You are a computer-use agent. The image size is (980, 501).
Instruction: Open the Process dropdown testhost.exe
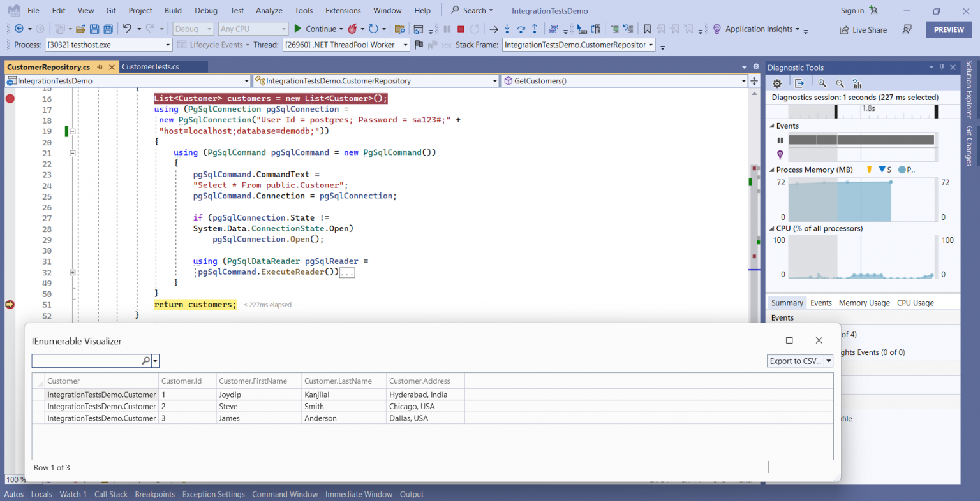[108, 45]
